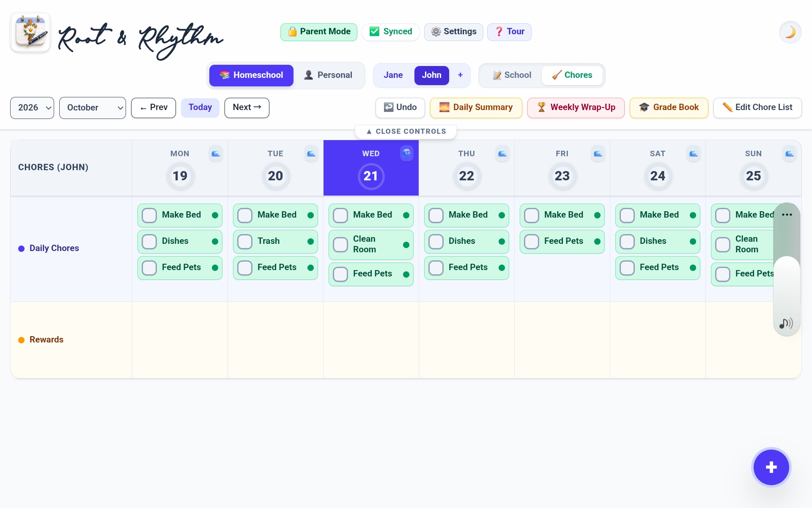812x508 pixels.
Task: Click Edit Chore List
Action: [x=757, y=108]
